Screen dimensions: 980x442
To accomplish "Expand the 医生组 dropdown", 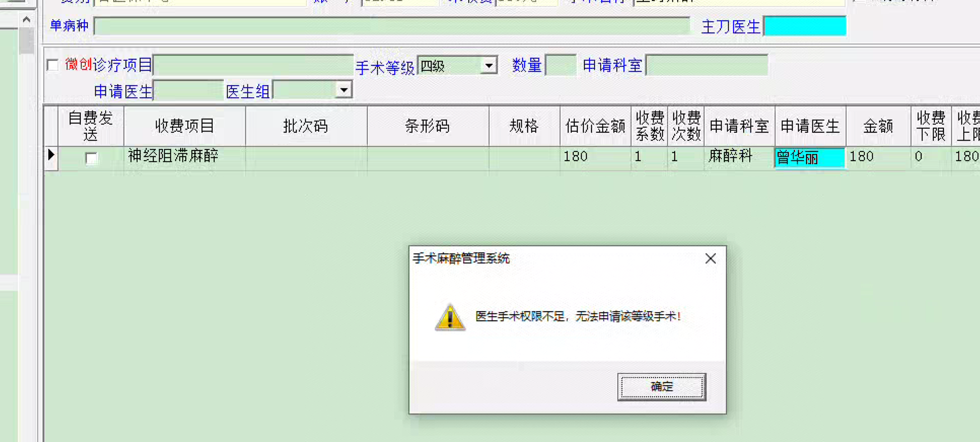I will [x=344, y=90].
